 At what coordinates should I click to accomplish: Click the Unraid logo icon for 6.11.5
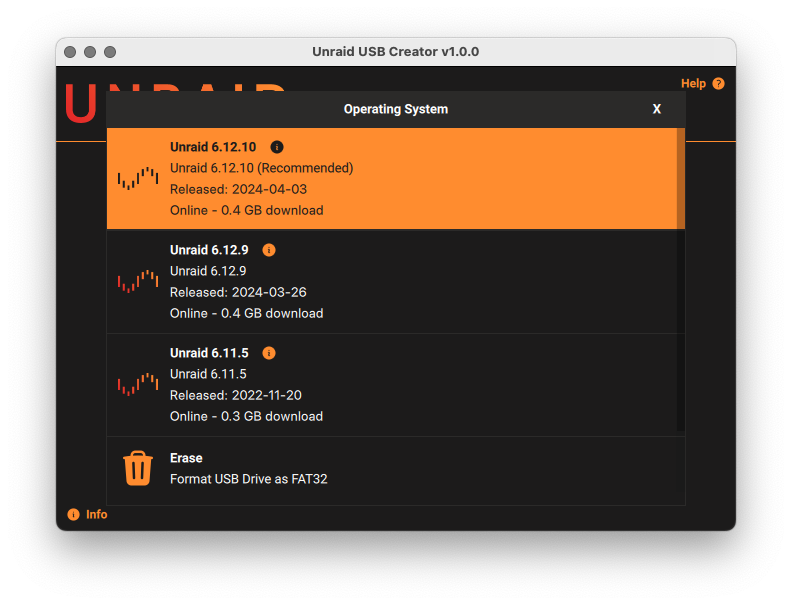pos(138,384)
